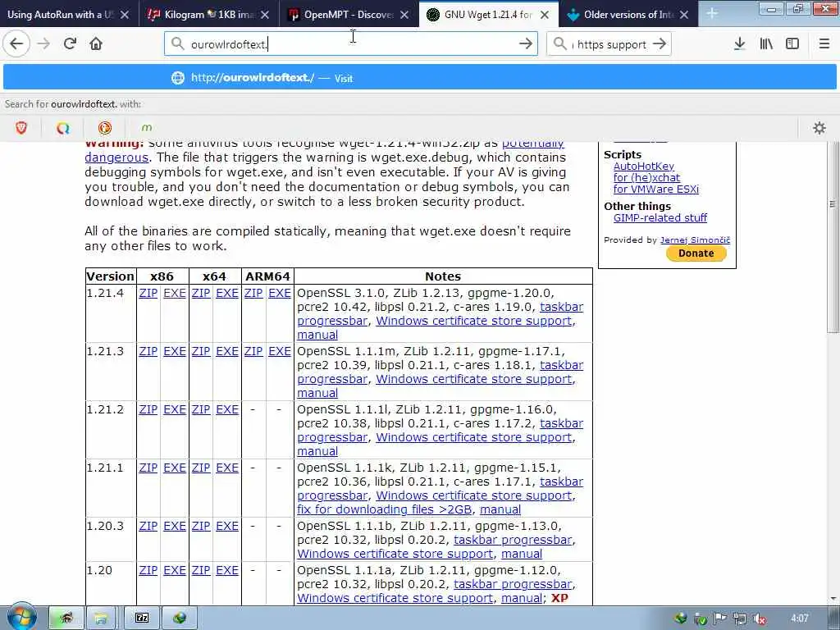
Task: Download the 1.21.4 x64 EXE
Action: coord(227,293)
